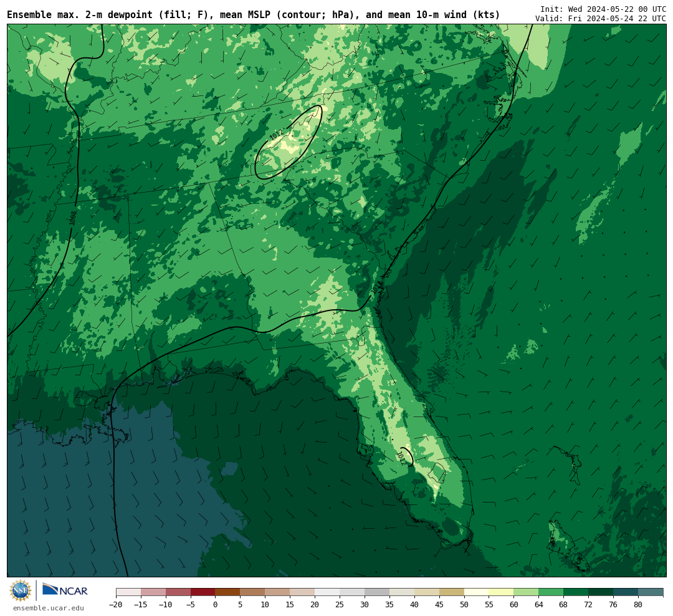Pick the legend swatch between -15 and -10
This screenshot has width=673, height=616.
pos(153,592)
